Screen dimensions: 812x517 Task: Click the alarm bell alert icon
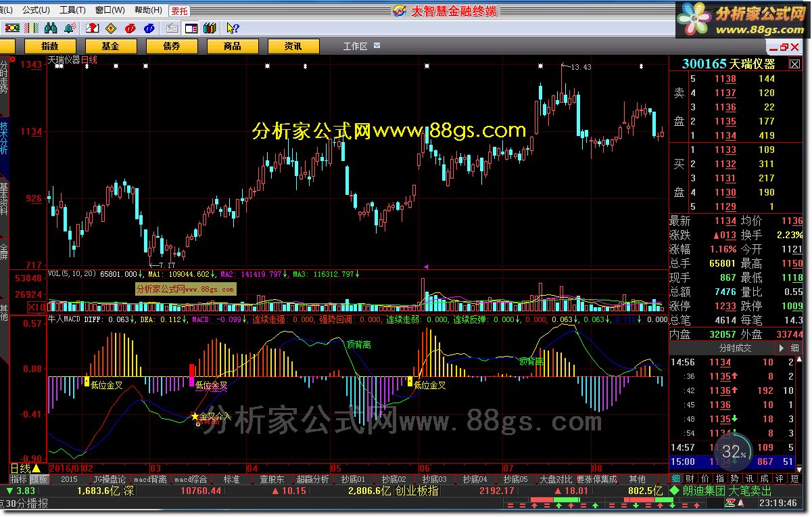coord(69,28)
